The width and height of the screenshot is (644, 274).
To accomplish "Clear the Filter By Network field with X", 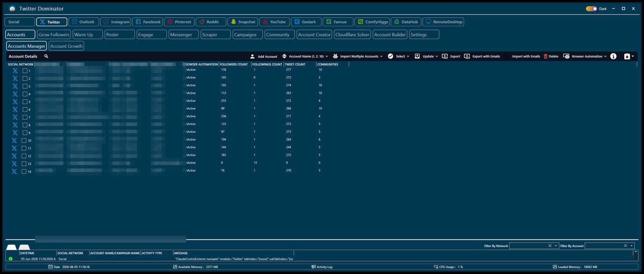I will [550, 246].
